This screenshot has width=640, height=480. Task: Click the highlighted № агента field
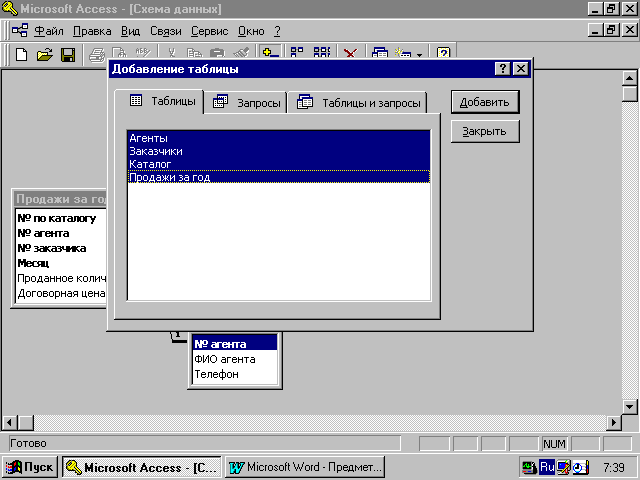[x=235, y=344]
